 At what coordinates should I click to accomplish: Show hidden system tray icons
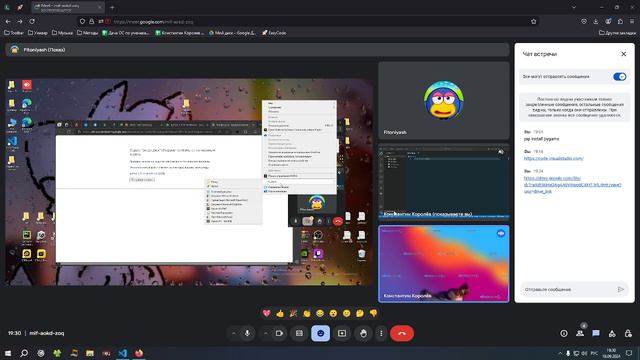(x=560, y=353)
